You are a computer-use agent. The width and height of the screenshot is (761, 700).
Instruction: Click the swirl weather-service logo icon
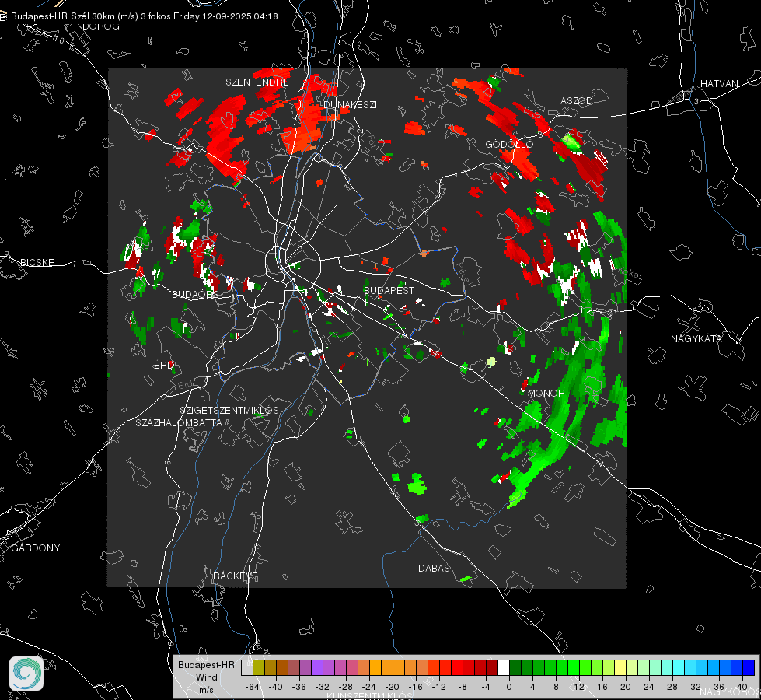pos(26,674)
